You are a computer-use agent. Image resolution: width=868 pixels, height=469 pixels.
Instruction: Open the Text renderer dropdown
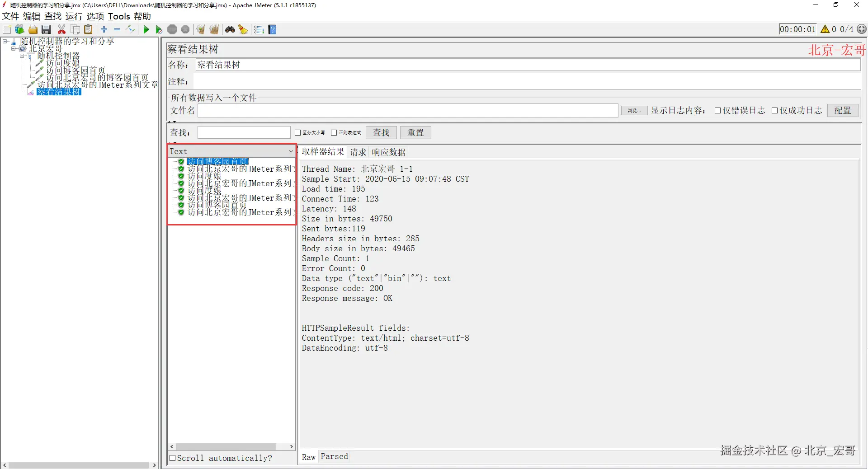pos(232,151)
